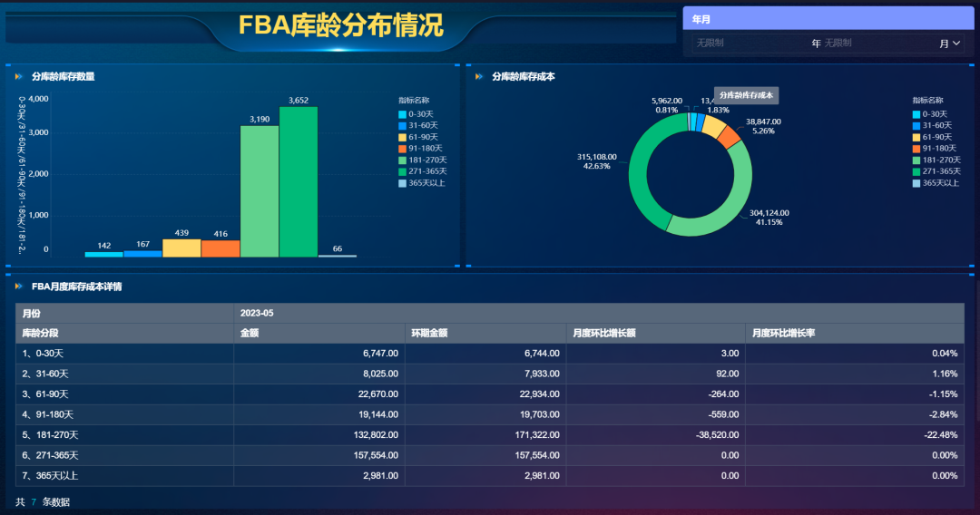Toggle 91-180天 legend in 分库龄库存成本 chart
Viewport: 980px width, 515px height.
click(x=935, y=149)
